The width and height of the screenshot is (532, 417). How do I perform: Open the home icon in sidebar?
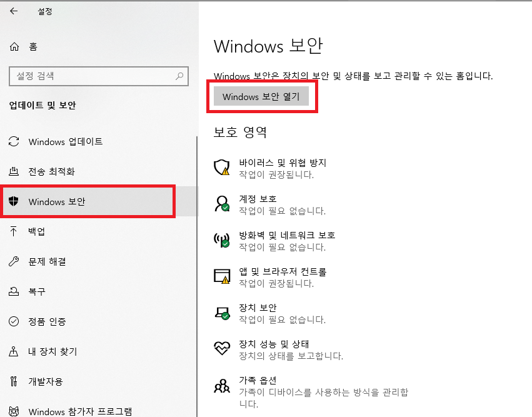tap(14, 46)
